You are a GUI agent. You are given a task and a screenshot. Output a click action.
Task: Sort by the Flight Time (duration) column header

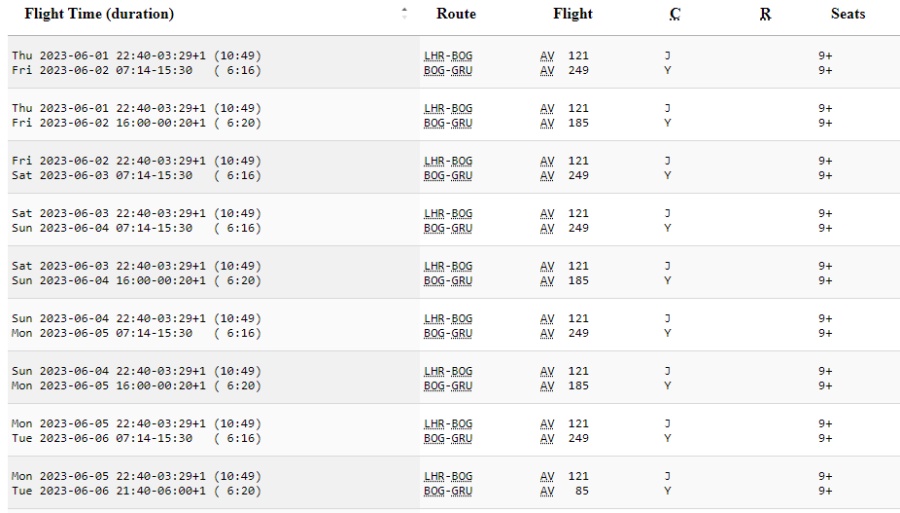click(99, 14)
